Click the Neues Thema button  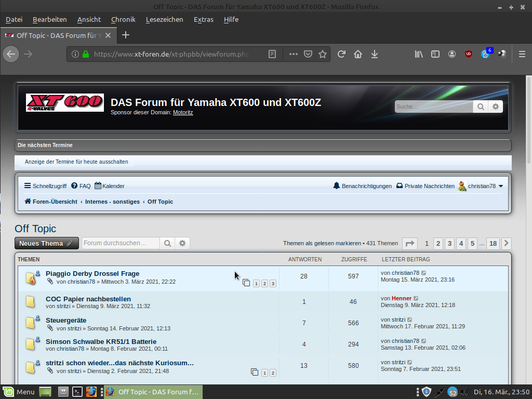(46, 243)
